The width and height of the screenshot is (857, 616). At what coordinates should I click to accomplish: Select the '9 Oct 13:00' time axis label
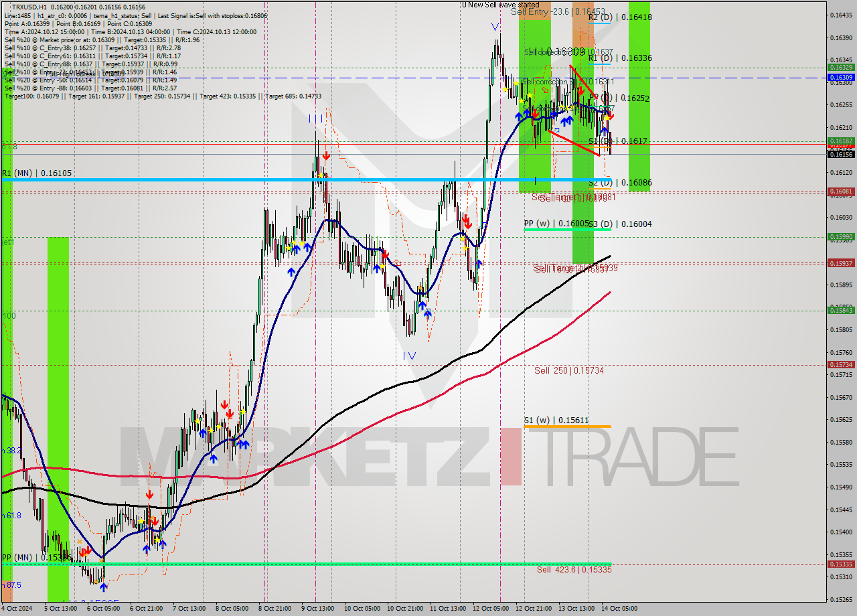point(318,609)
